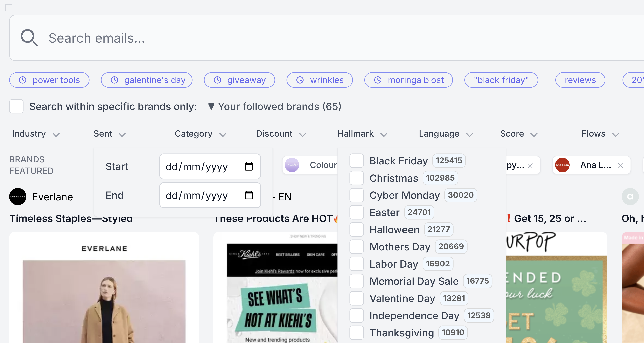
Task: Select the Cyber Monday checkbox
Action: tap(356, 195)
